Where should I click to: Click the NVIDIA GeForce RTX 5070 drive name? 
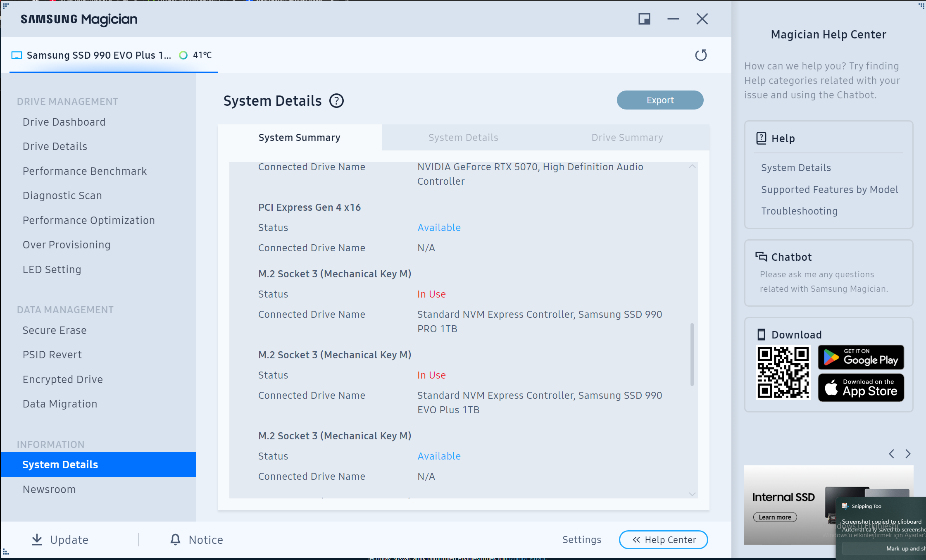point(530,174)
